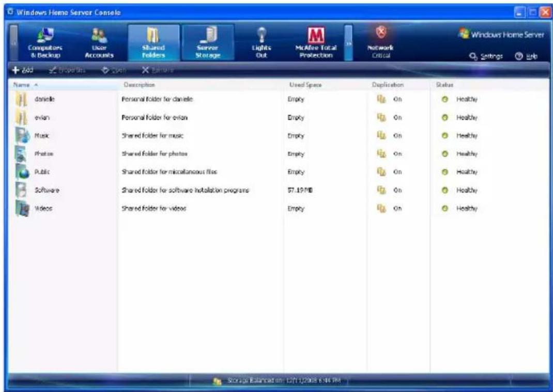Click the Storage Balanced status bar text
Image resolution: width=553 pixels, height=392 pixels.
(284, 381)
